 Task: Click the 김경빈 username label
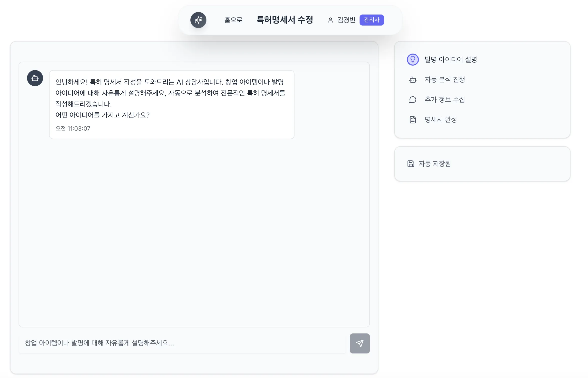(346, 20)
